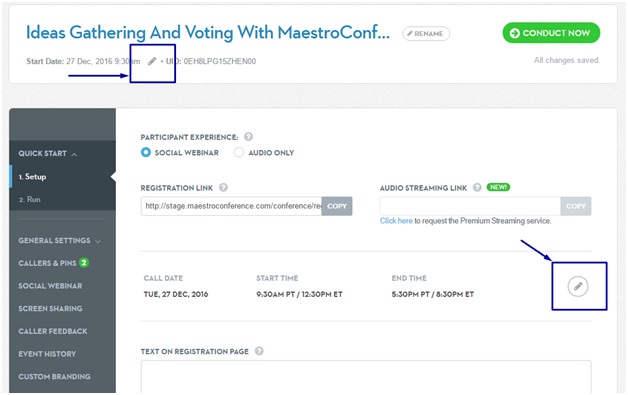Viewport: 628px width, 395px height.
Task: Click the green NEW! badge
Action: click(x=498, y=187)
